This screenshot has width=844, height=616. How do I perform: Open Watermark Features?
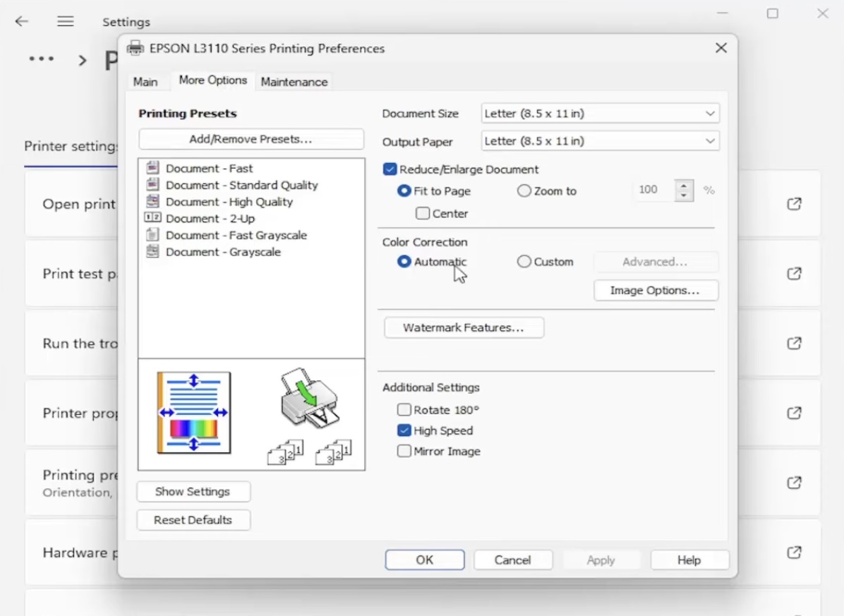[464, 327]
